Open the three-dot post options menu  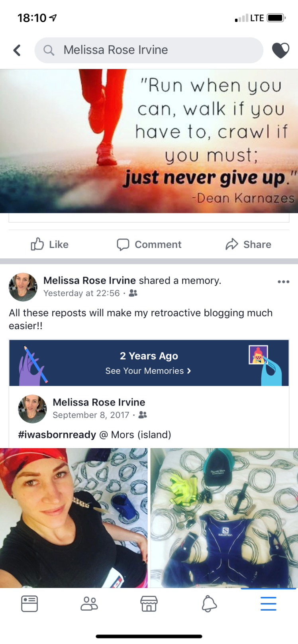(283, 282)
